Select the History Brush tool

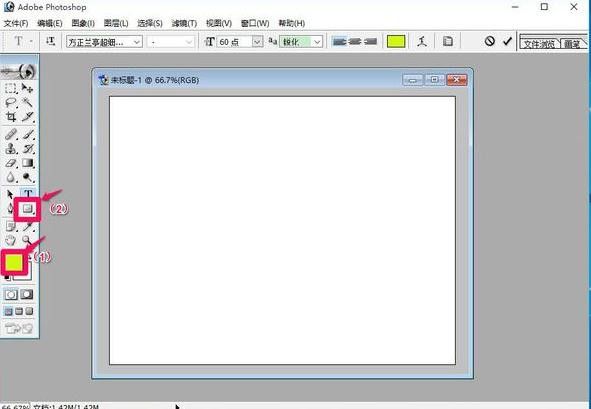pos(28,149)
